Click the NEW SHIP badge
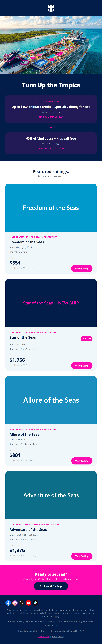102x644 pixels. pyautogui.click(x=87, y=339)
